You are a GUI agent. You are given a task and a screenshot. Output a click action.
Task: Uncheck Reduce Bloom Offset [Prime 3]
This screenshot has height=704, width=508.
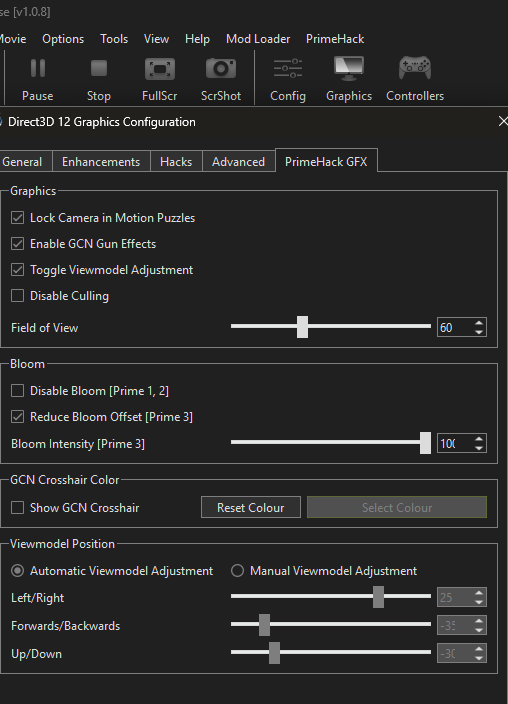18,417
